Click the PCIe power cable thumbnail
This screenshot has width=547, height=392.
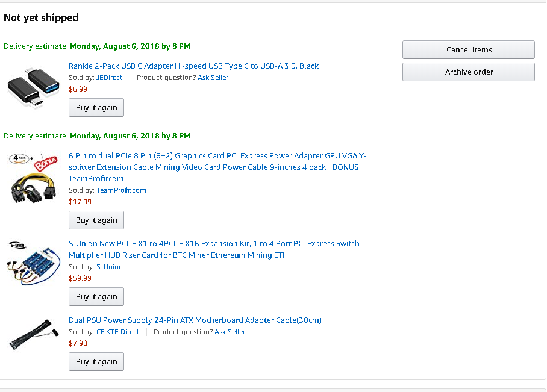pos(33,178)
